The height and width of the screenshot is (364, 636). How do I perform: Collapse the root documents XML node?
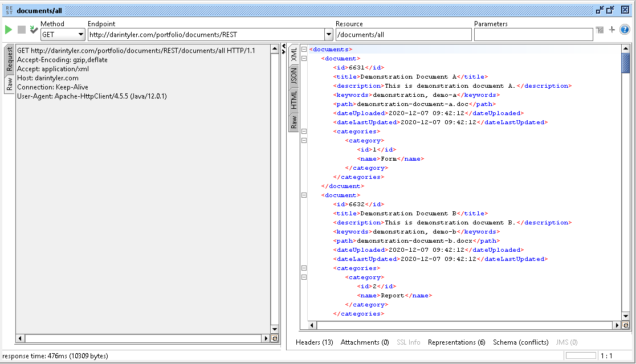pyautogui.click(x=304, y=50)
